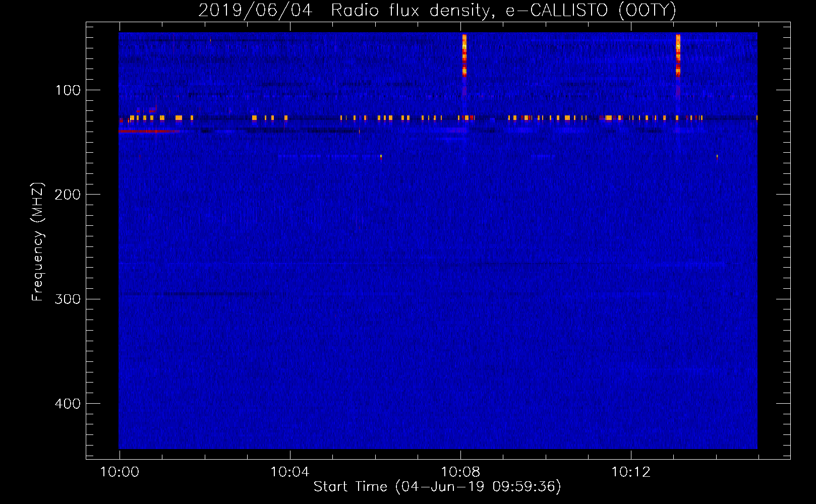
Task: Click the 400 frequency tick label
Action: (68, 404)
